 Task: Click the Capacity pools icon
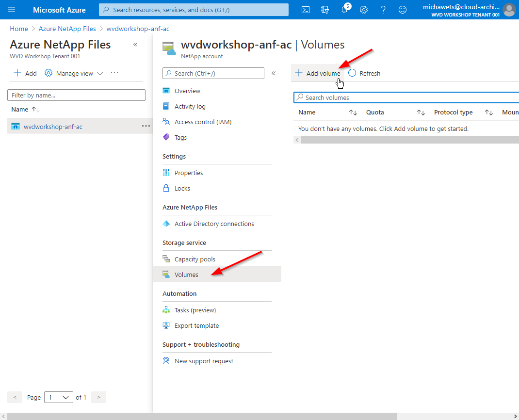tap(166, 259)
